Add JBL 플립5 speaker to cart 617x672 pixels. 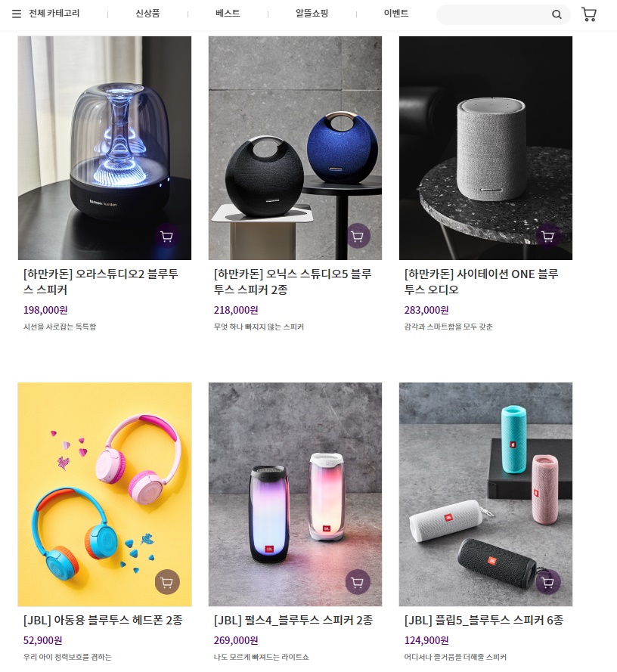tap(548, 582)
